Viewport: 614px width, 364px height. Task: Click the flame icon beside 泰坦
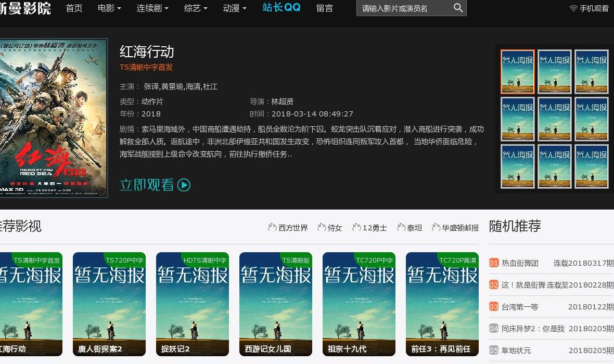coord(401,227)
